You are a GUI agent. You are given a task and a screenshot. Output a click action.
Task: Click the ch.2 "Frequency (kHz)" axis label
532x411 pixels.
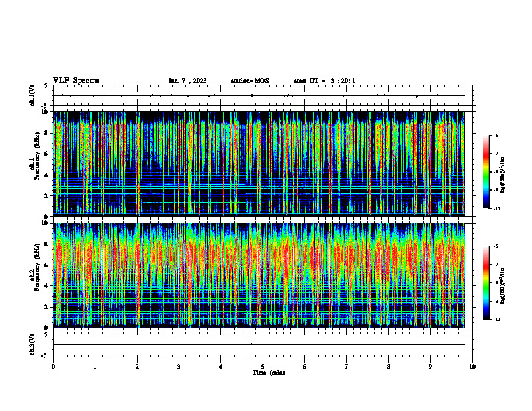coord(37,268)
